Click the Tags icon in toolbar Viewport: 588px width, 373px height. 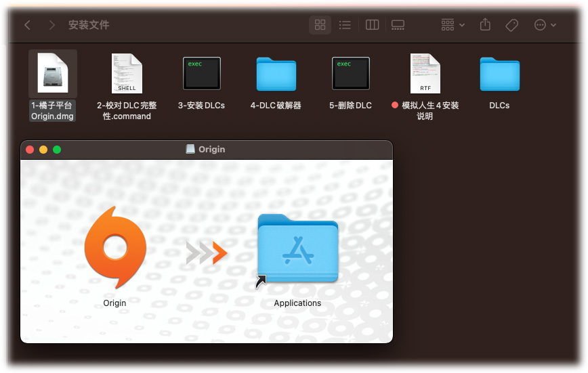tap(512, 25)
